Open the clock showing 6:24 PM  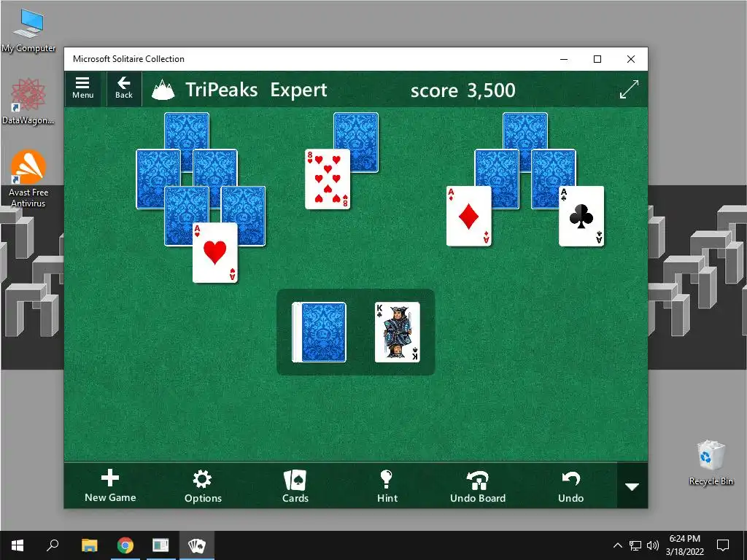[x=684, y=545]
